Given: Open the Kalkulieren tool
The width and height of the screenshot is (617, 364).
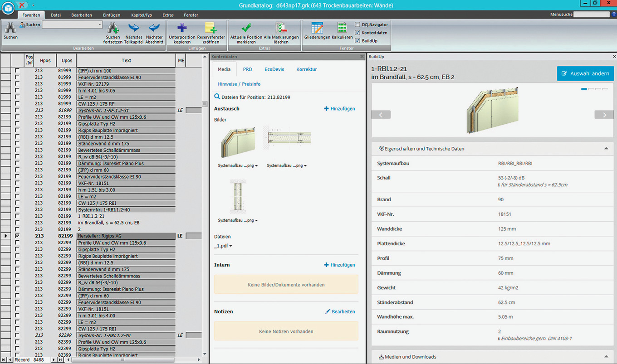Looking at the screenshot, I should point(342,29).
